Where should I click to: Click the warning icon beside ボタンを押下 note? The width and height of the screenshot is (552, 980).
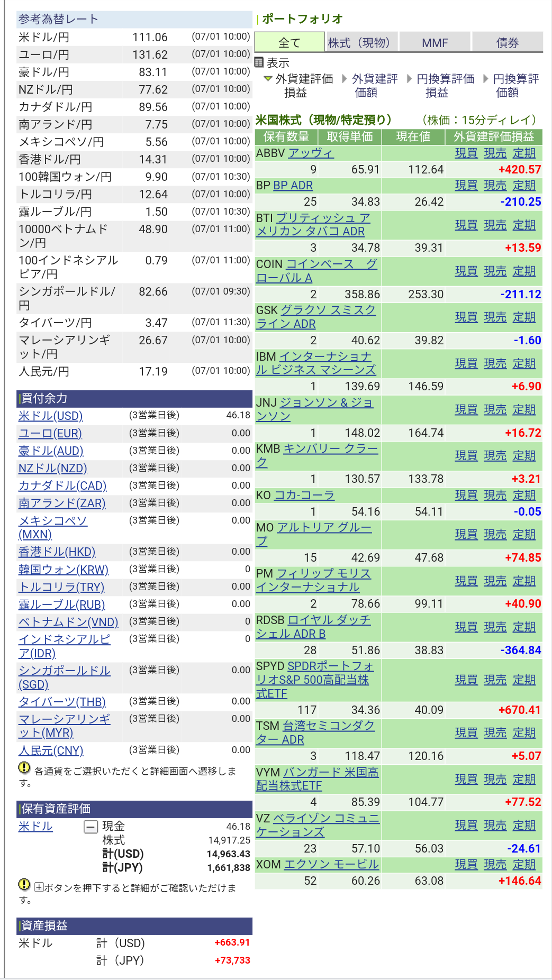click(x=24, y=884)
